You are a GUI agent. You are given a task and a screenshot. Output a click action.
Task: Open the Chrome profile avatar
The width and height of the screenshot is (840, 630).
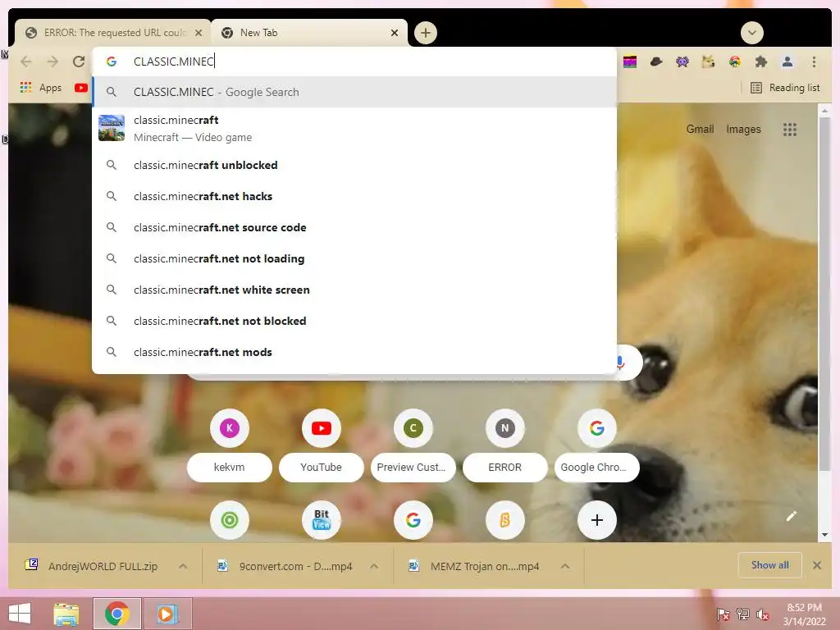[x=787, y=62]
